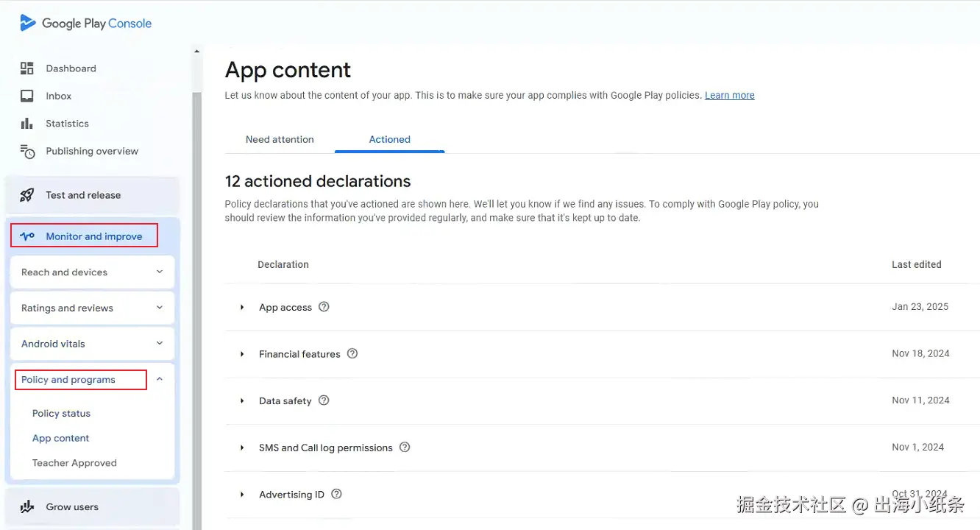The height and width of the screenshot is (530, 980).
Task: Click help icon beside Data safety
Action: tap(324, 400)
